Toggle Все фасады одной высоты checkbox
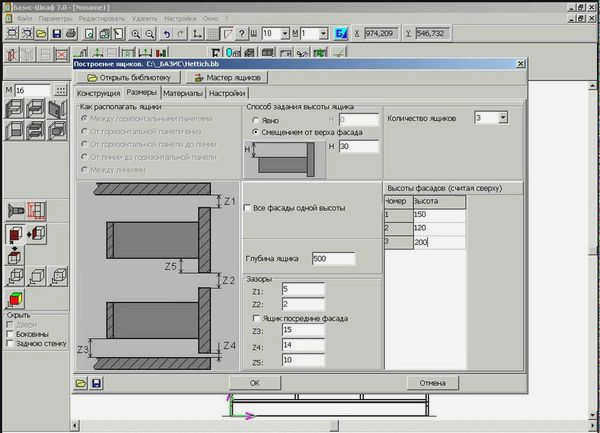Image resolution: width=600 pixels, height=433 pixels. (x=248, y=208)
